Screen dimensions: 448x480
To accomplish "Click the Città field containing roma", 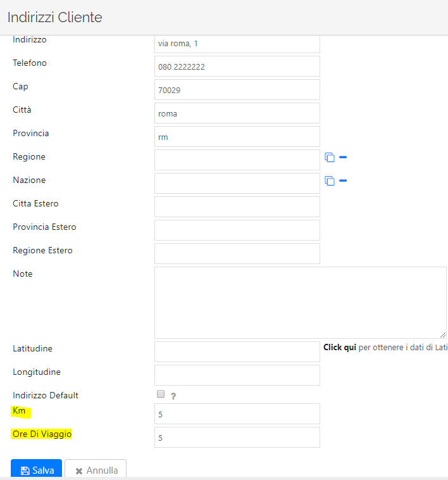I will 237,113.
